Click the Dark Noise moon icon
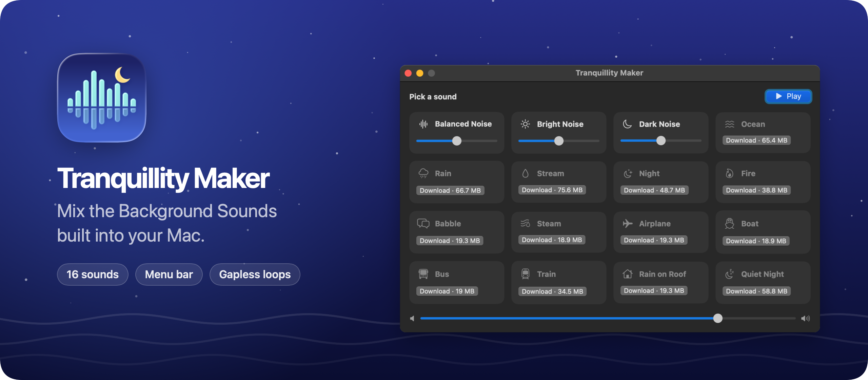This screenshot has width=868, height=380. tap(627, 124)
